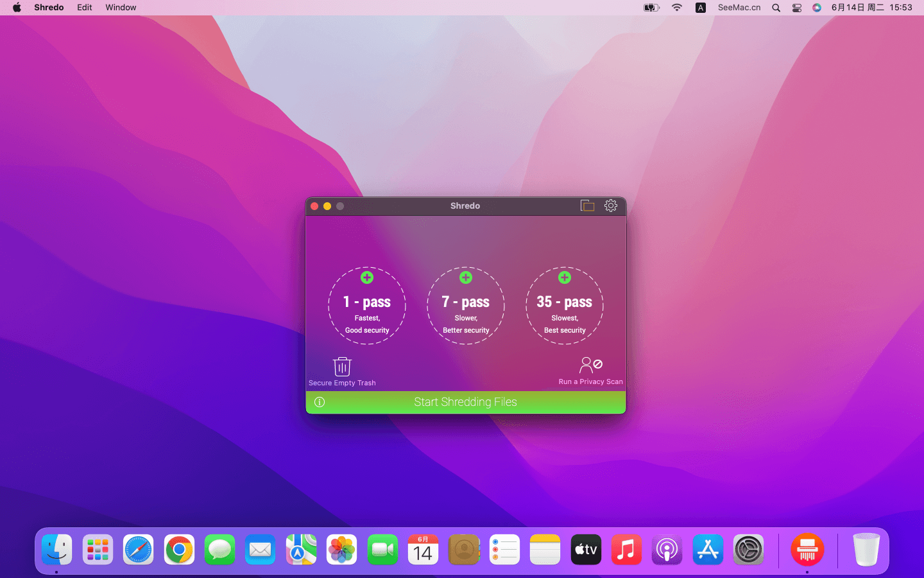The image size is (924, 578).
Task: Open Photos from the Dock
Action: 342,550
